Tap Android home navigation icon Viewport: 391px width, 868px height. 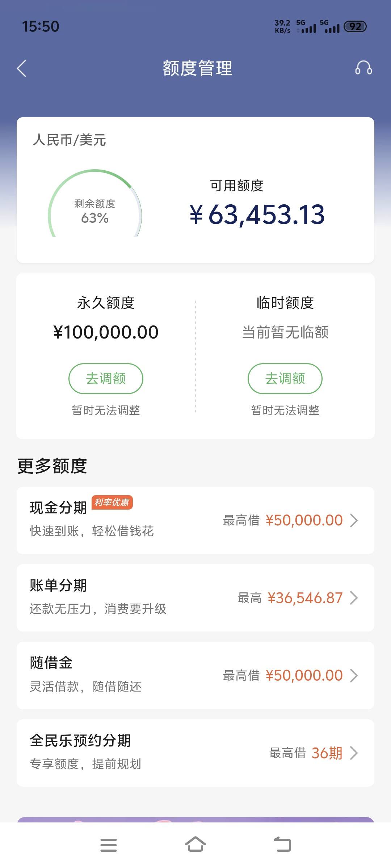195,844
